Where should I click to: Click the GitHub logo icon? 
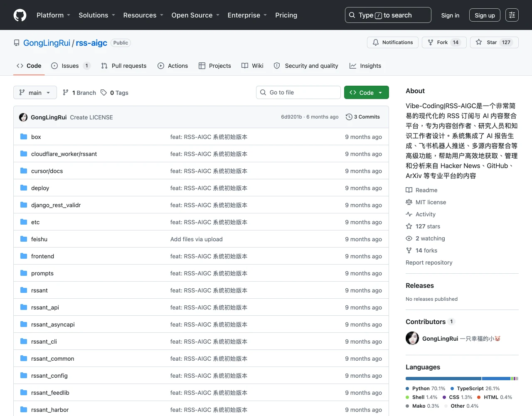click(20, 15)
